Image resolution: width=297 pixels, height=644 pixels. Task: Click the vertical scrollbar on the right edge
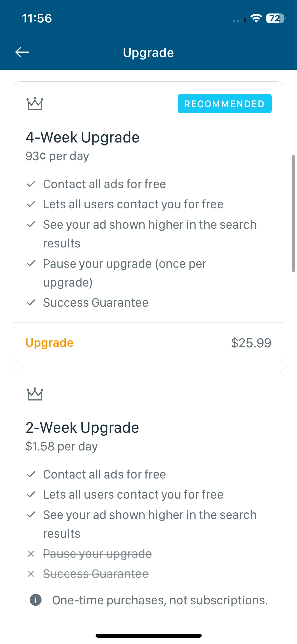[x=293, y=213]
